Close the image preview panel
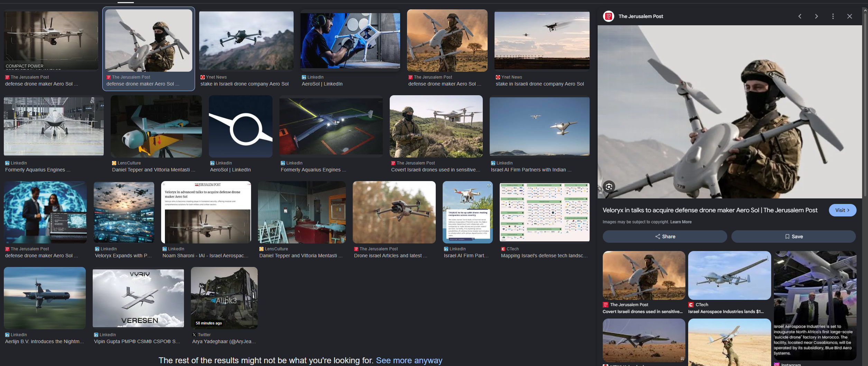868x366 pixels. coord(849,16)
